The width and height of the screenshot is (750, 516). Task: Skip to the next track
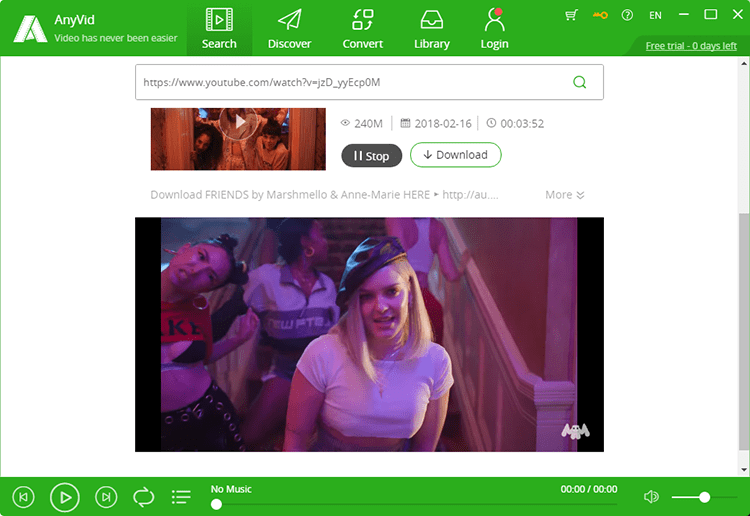(106, 497)
